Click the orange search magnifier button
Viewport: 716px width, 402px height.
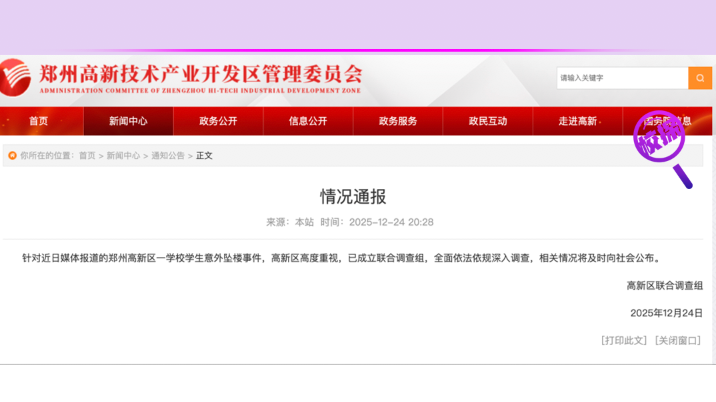pos(700,78)
